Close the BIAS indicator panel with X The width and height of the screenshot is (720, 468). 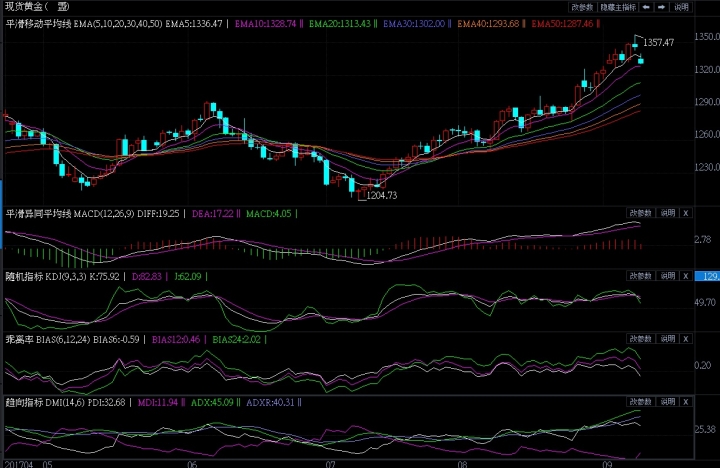pyautogui.click(x=686, y=339)
